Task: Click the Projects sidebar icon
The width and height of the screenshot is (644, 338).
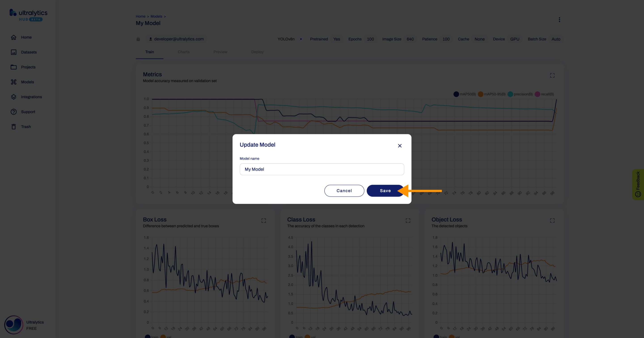Action: click(13, 67)
